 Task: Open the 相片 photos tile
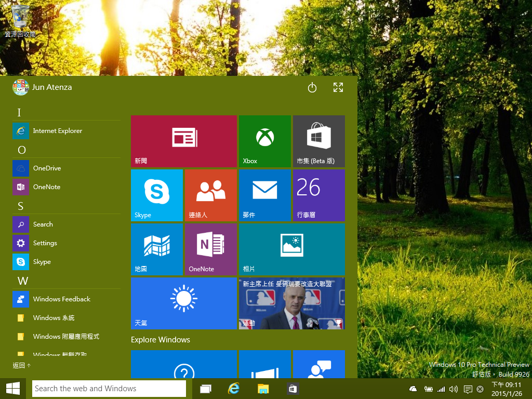292,249
